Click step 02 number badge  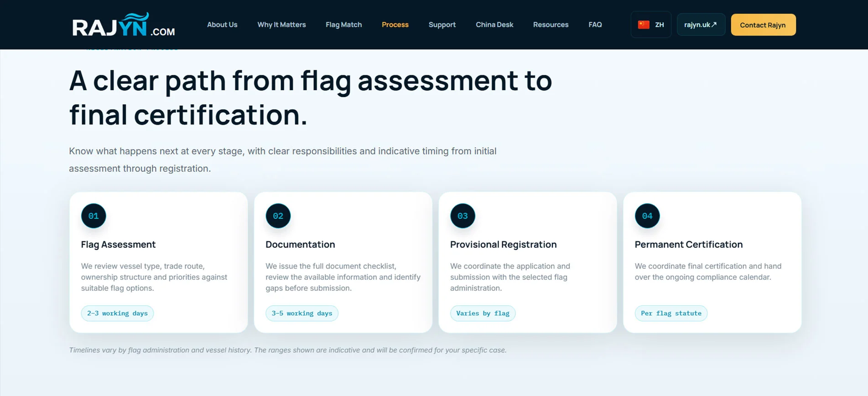point(278,216)
